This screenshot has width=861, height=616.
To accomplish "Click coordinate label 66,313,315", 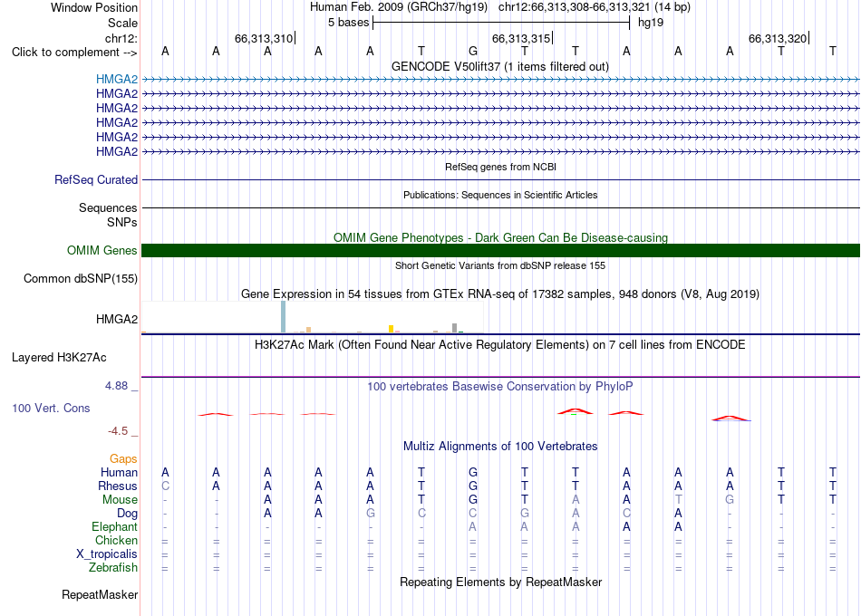I will coord(521,38).
